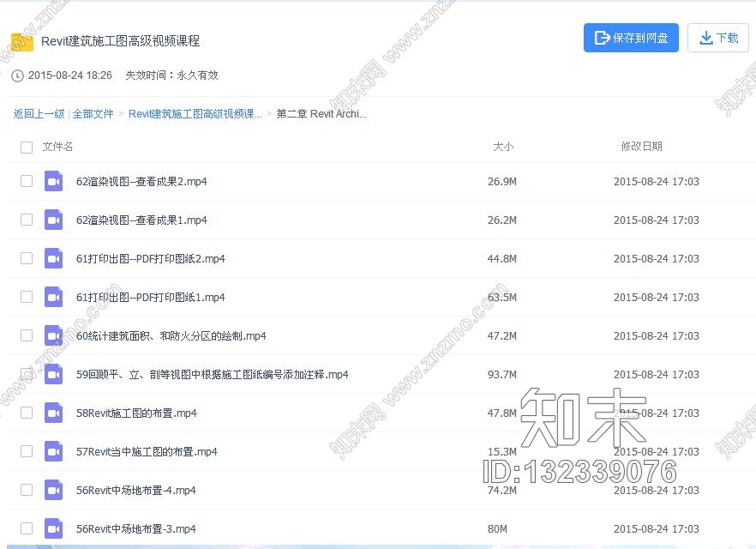Check the box for 56Revit中场地布置-4.mp4
This screenshot has height=549, width=756.
27,490
